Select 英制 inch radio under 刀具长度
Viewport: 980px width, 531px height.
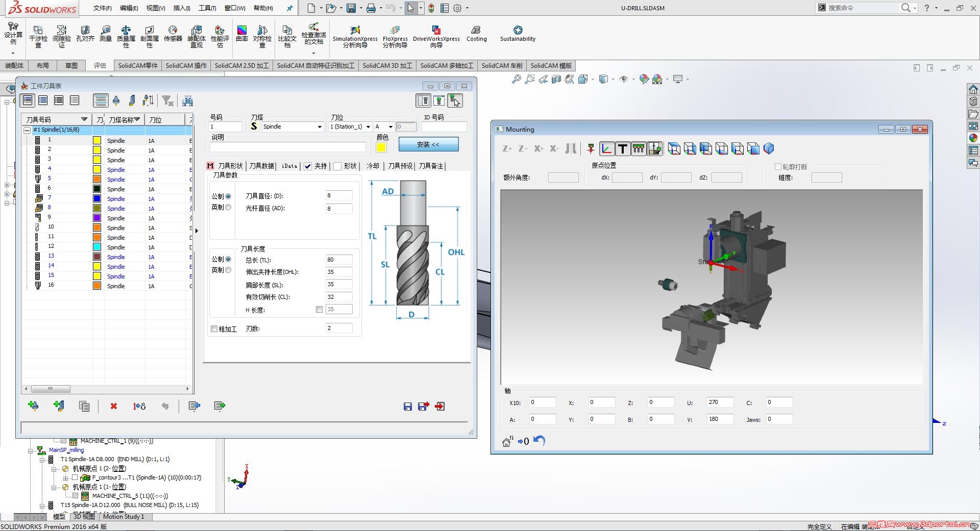click(x=228, y=270)
